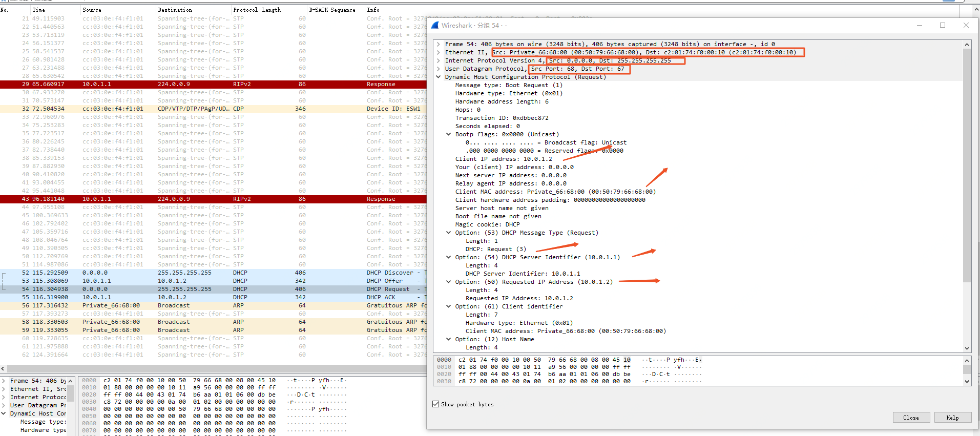Select Seconds elapsed: 0 line
Viewport: 980px width, 436px height.
487,126
